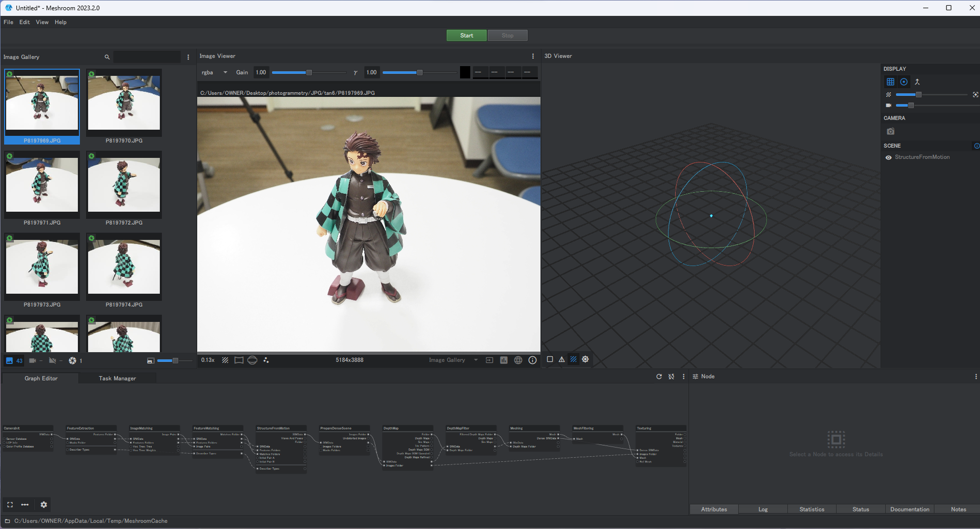Screen dimensions: 980x529
Task: Select the Attributes tab in Node panel
Action: pyautogui.click(x=714, y=509)
